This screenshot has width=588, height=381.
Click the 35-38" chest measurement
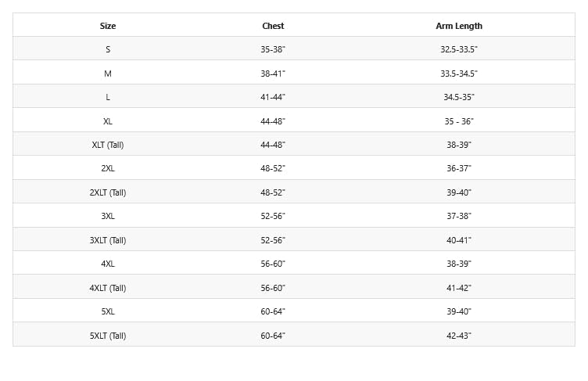point(273,49)
